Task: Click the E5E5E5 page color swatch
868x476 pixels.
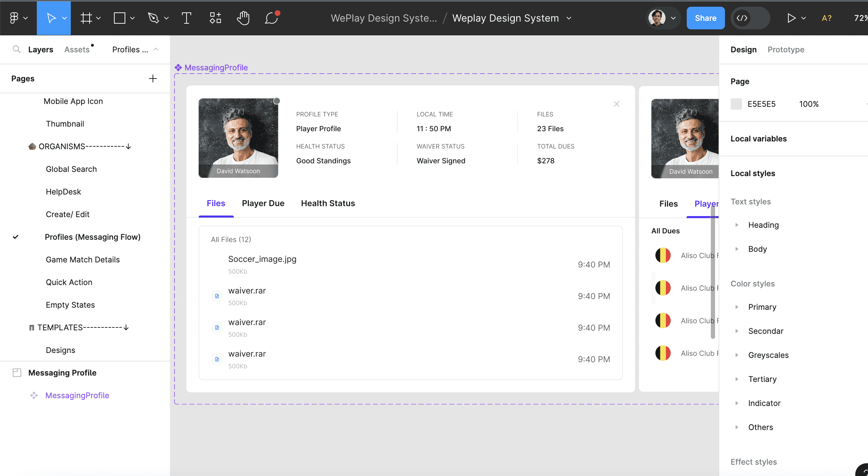Action: pyautogui.click(x=736, y=104)
